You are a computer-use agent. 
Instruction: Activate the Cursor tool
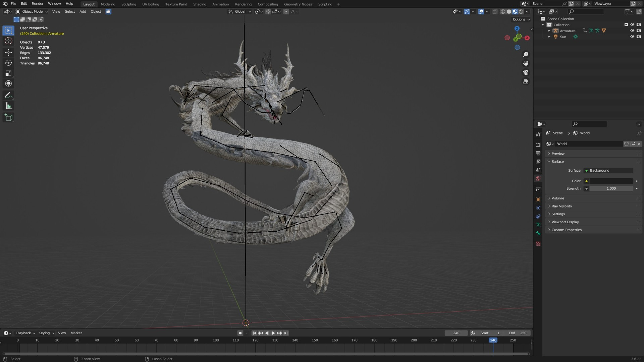pyautogui.click(x=8, y=41)
